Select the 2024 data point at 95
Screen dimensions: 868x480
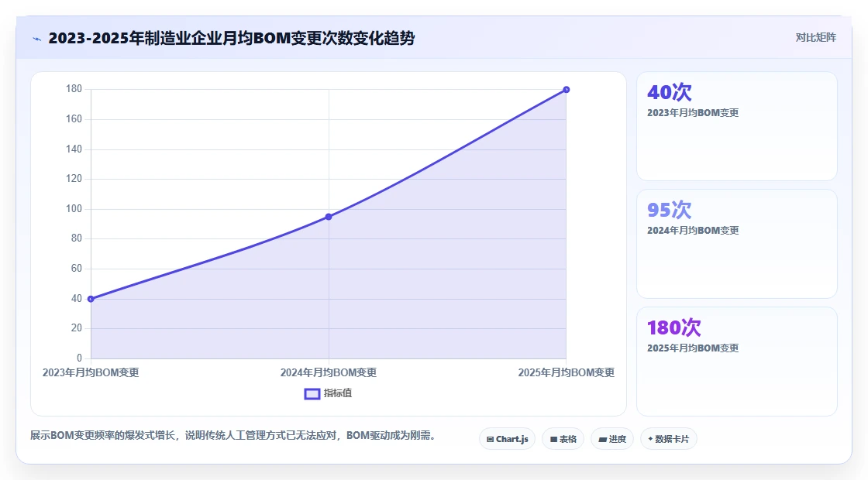329,217
